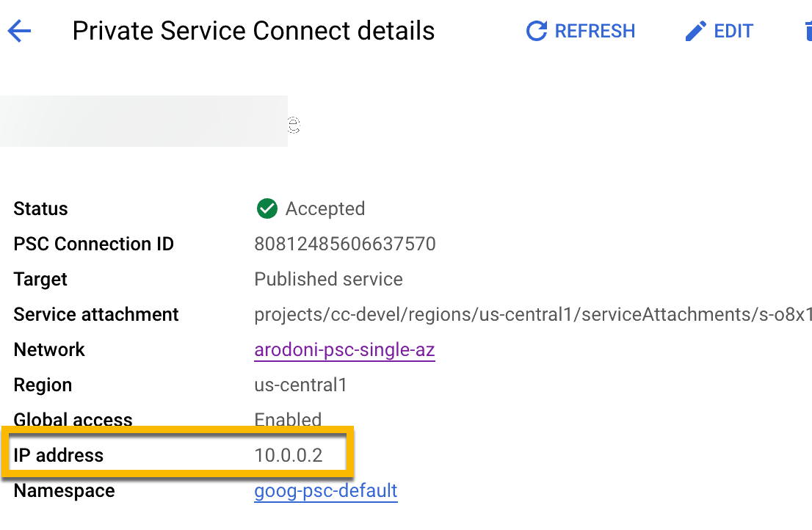The image size is (812, 530).
Task: Open the arodoni-psc-single-az network link
Action: tap(344, 349)
